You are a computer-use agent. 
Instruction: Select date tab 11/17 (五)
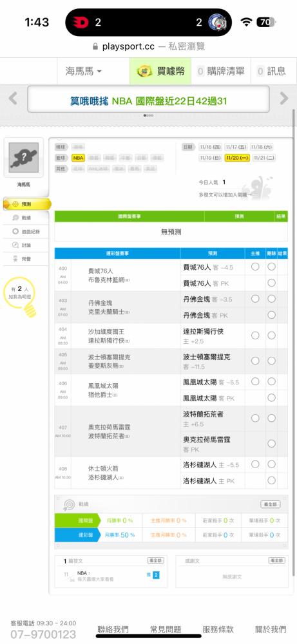pos(236,147)
